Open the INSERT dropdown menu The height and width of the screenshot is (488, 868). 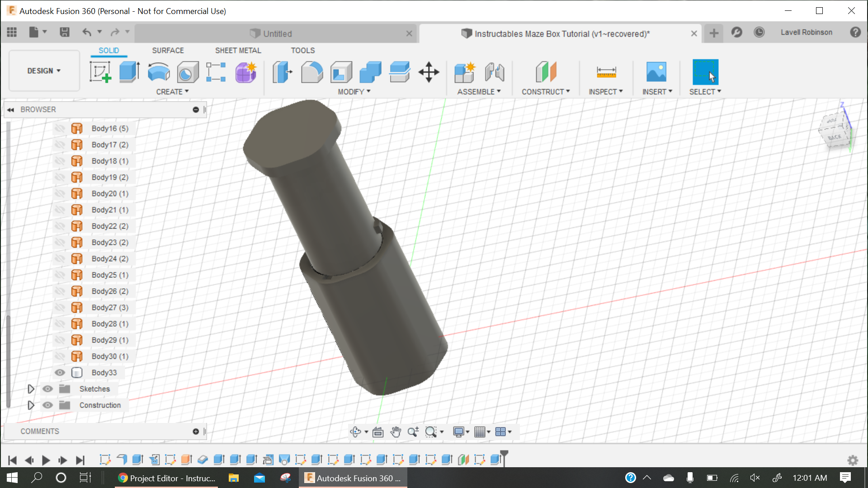point(657,92)
